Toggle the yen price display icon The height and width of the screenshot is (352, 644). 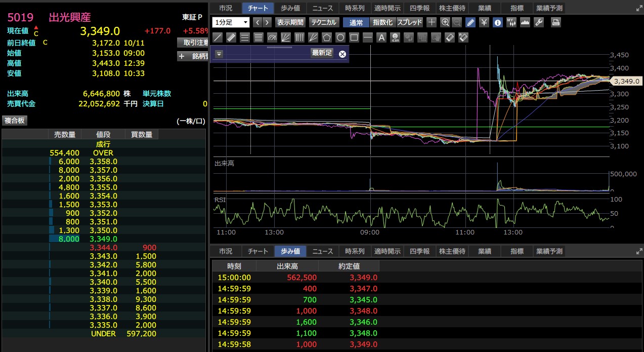[x=484, y=22]
